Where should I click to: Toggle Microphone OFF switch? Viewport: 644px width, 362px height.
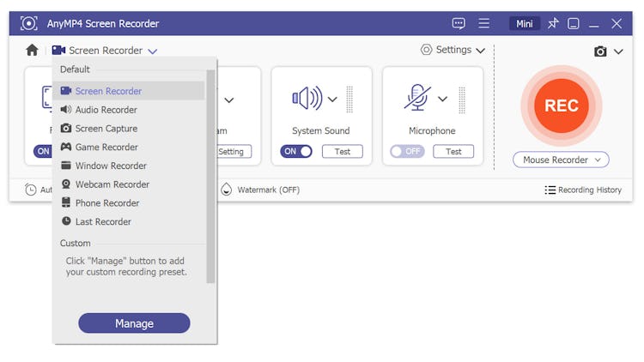407,152
